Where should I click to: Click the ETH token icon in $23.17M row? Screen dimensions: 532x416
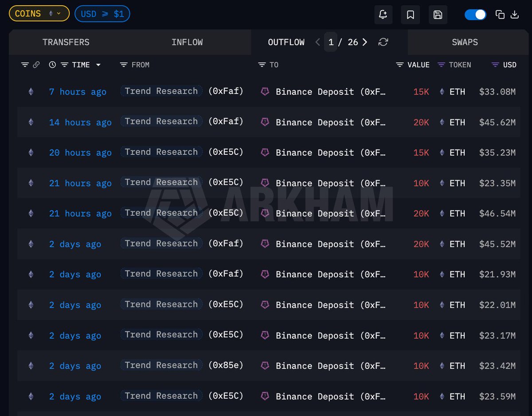click(x=442, y=335)
